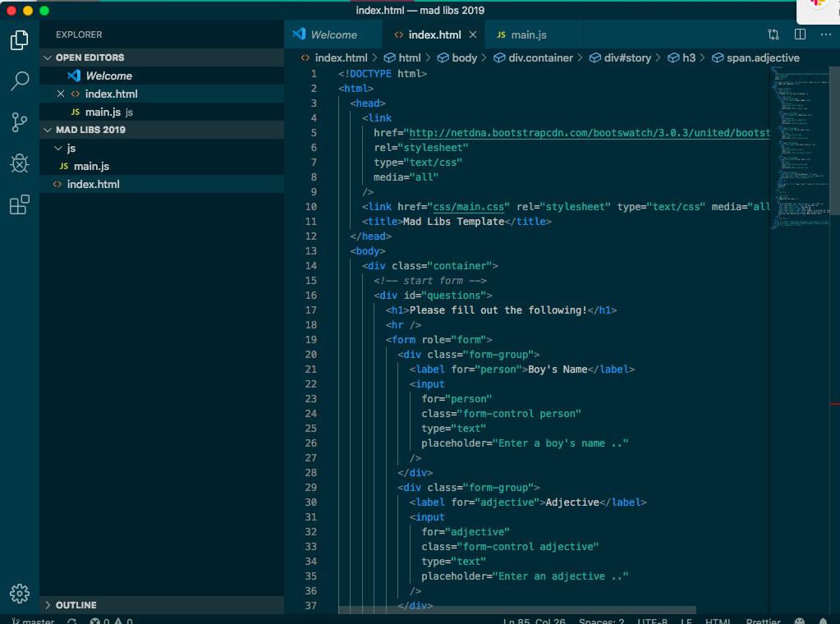Place cursor on the 'Adjective' label text
Image resolution: width=840 pixels, height=624 pixels.
coord(572,502)
